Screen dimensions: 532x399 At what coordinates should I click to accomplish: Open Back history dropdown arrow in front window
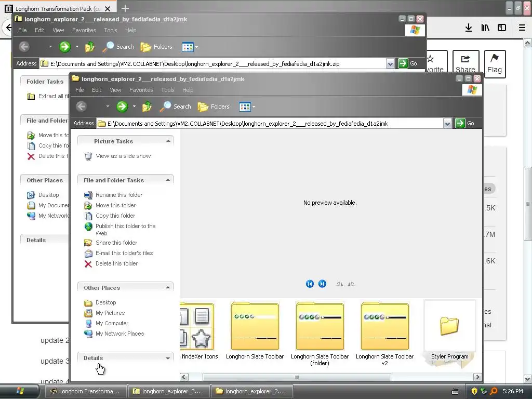pyautogui.click(x=108, y=107)
